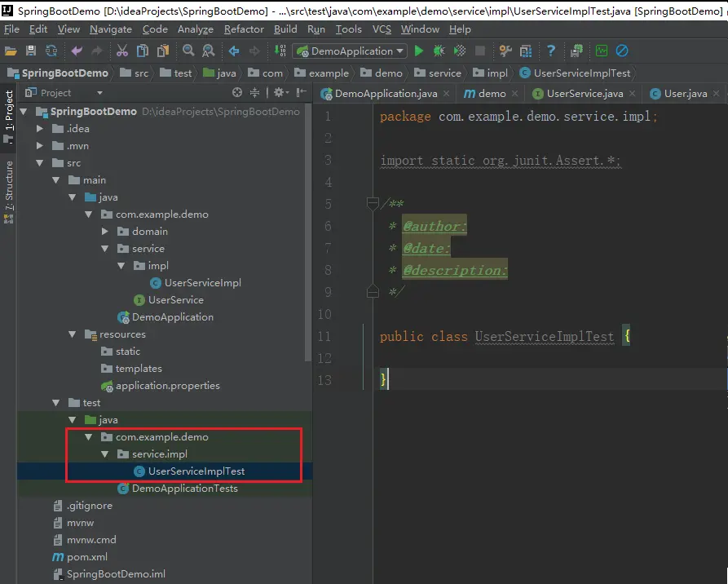
Task: Click the Replace icon in toolbar
Action: pos(209,51)
